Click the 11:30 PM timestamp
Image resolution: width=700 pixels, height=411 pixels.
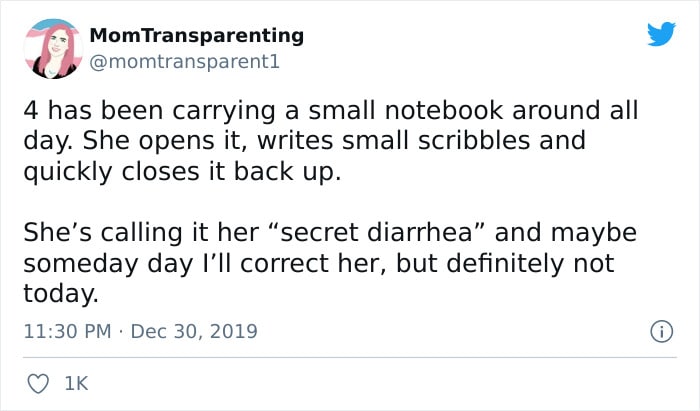[x=66, y=330]
